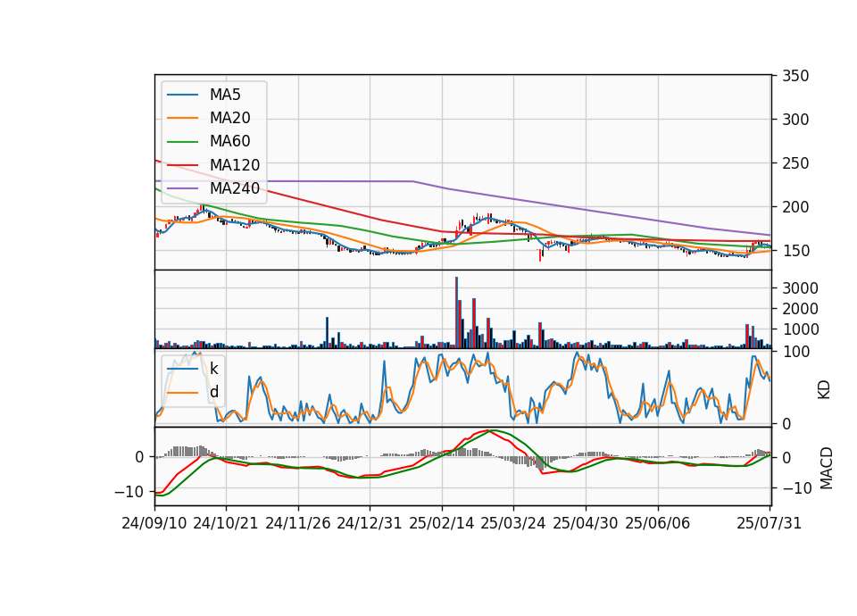
Task: Click the MA120 legend label
Action: click(235, 165)
